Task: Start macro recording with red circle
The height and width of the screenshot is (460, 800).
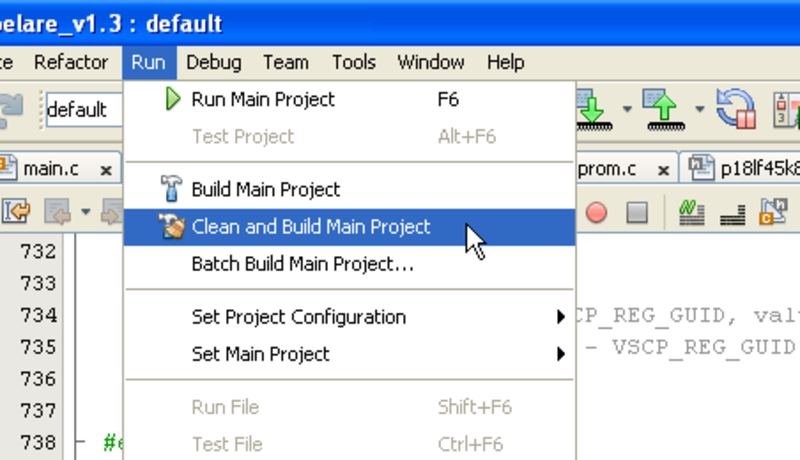Action: [x=597, y=212]
